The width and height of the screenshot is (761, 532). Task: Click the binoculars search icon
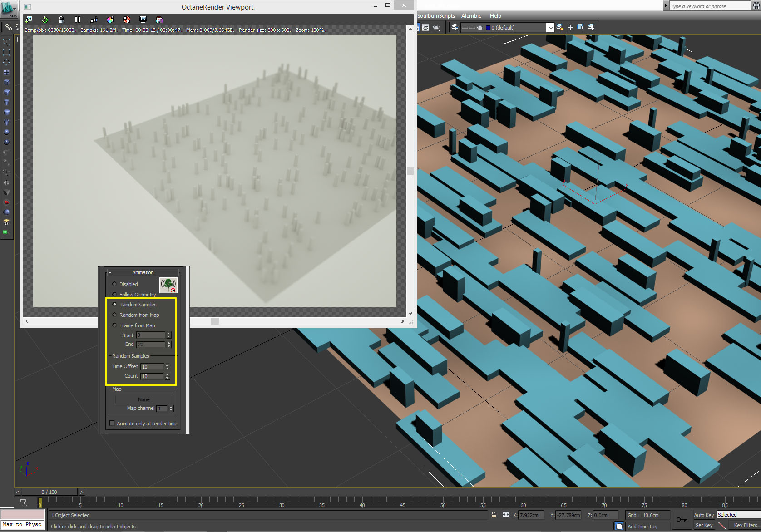[756, 6]
